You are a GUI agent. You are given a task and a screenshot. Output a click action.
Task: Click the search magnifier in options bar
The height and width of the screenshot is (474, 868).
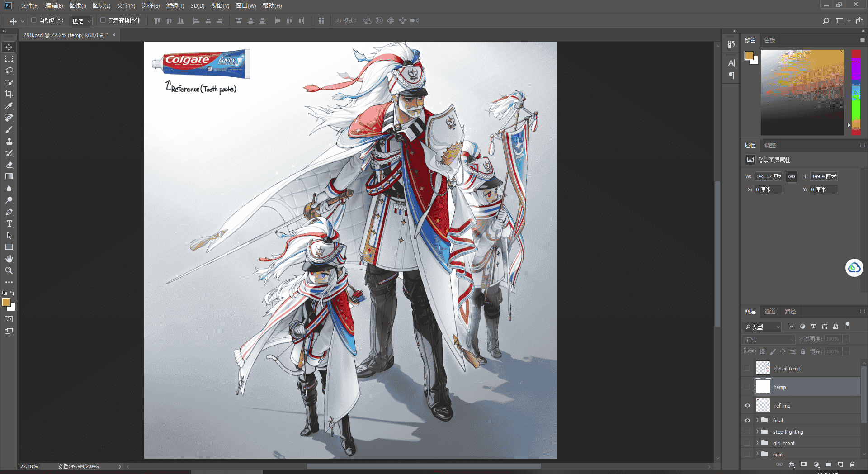coord(826,21)
